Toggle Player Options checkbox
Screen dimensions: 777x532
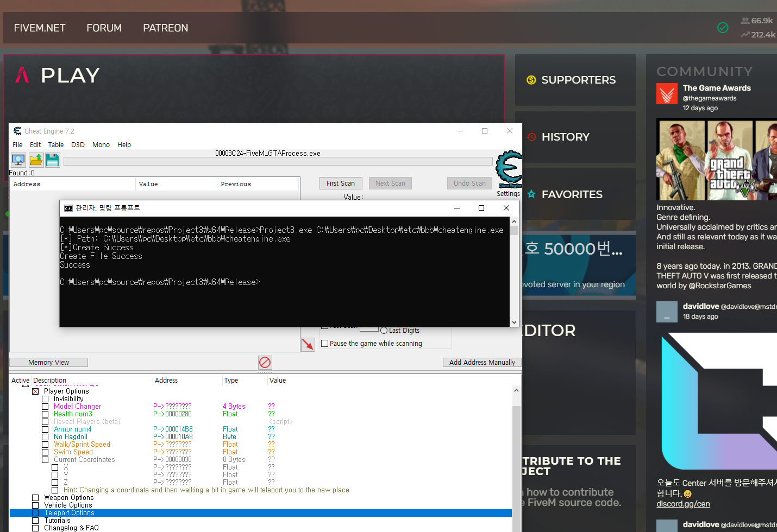click(35, 391)
